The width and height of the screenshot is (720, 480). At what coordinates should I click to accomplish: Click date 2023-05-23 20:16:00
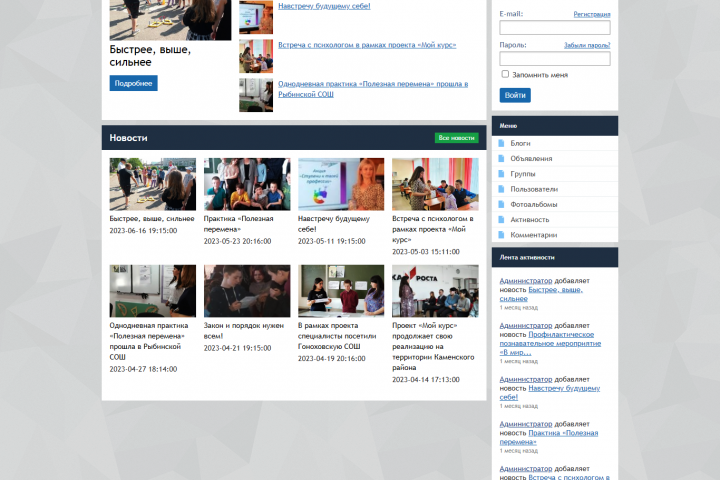(237, 241)
